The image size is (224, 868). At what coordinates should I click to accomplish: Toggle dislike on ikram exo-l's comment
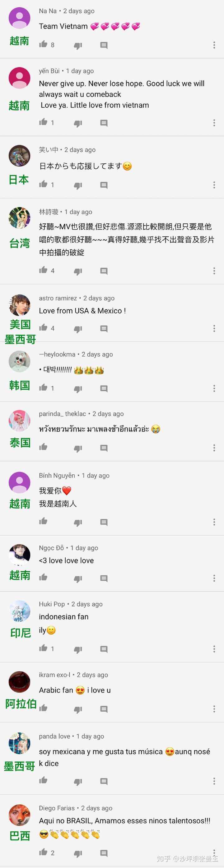[78, 710]
